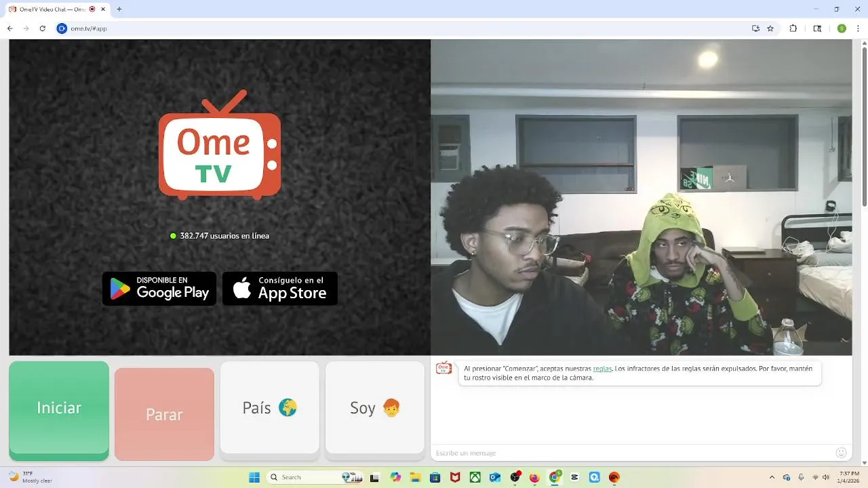The height and width of the screenshot is (488, 868).
Task: Click the site info icon in address bar
Action: point(62,28)
